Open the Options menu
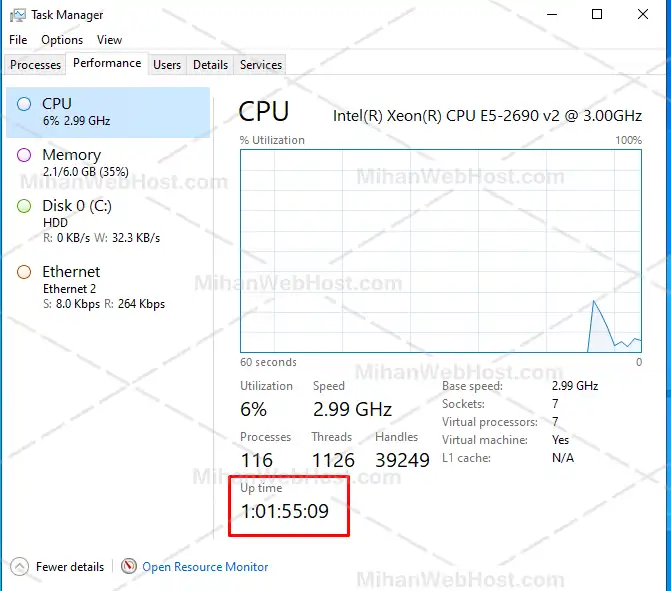Image resolution: width=671 pixels, height=591 pixels. pyautogui.click(x=62, y=40)
